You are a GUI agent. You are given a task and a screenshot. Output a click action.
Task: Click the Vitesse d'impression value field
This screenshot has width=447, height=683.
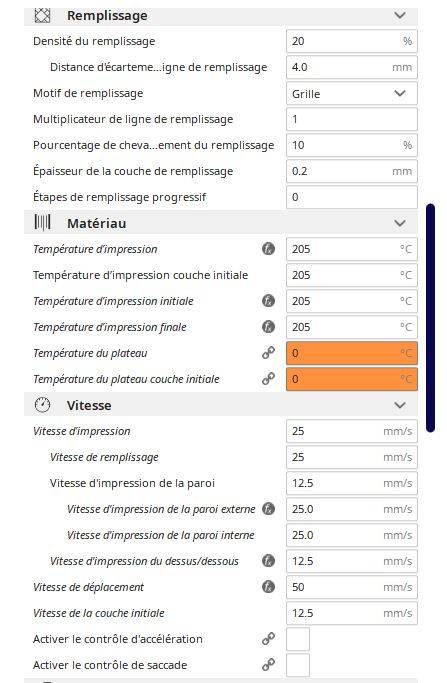tap(352, 431)
